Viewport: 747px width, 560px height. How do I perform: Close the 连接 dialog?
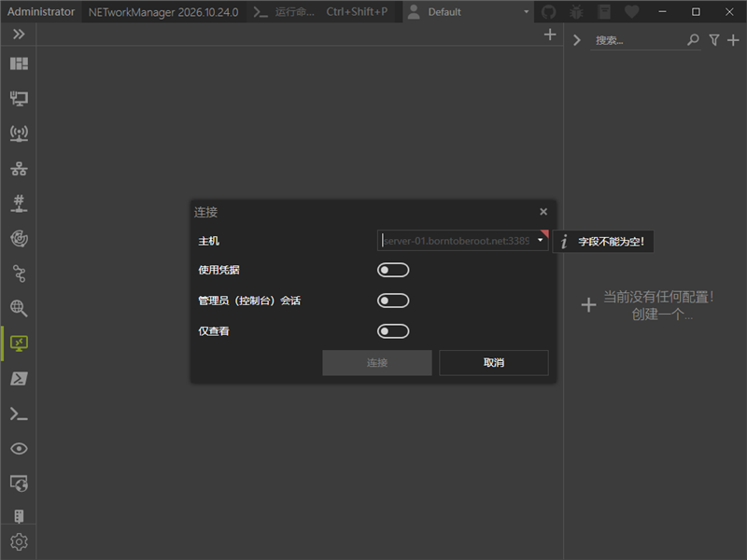point(543,212)
